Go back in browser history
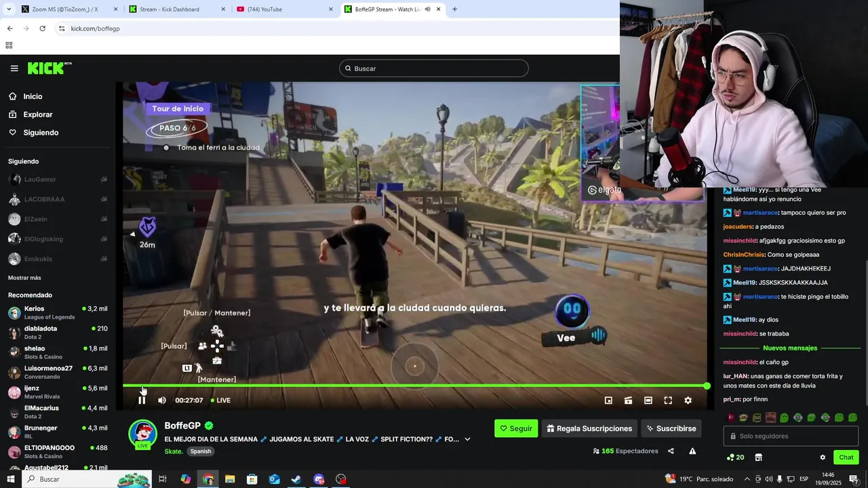The width and height of the screenshot is (868, 488). pyautogui.click(x=9, y=28)
